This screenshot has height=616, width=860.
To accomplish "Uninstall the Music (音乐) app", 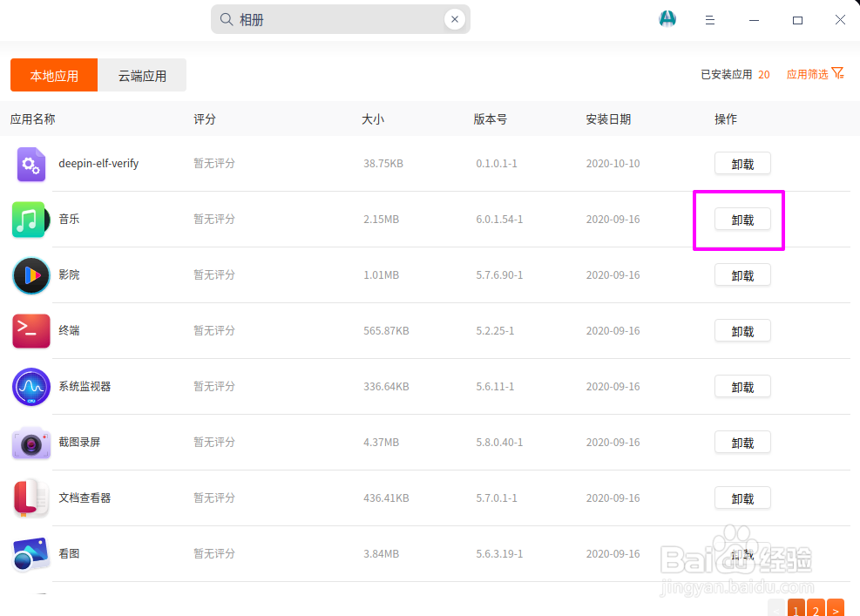I will (x=742, y=220).
